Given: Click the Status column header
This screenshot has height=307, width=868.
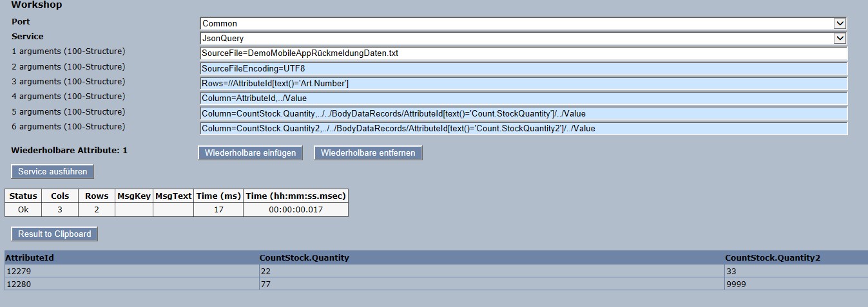Looking at the screenshot, I should (x=23, y=196).
